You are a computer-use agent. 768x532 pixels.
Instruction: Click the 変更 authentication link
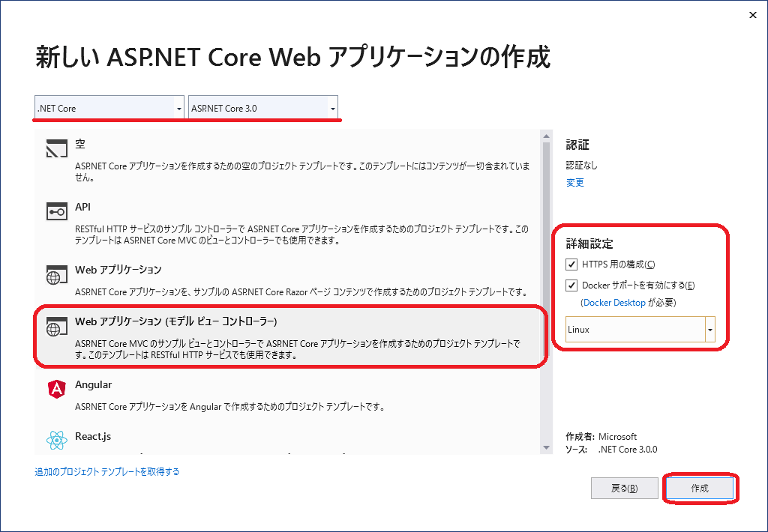pos(574,183)
